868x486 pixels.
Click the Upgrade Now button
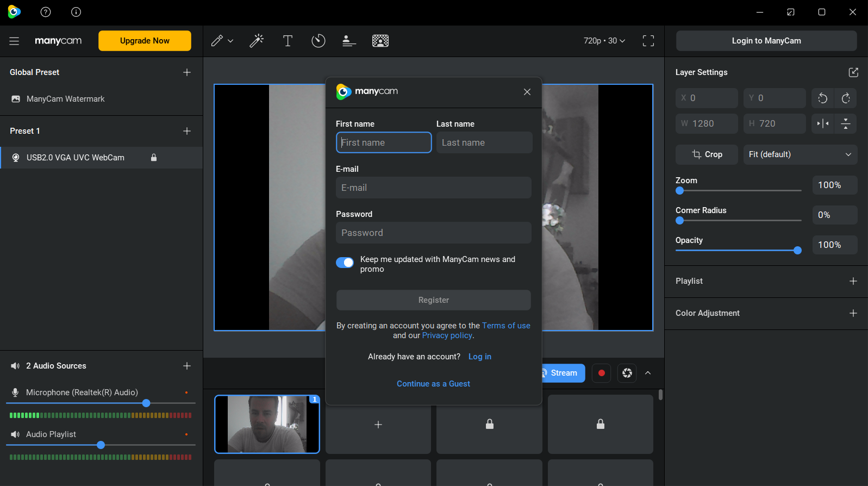pyautogui.click(x=145, y=41)
